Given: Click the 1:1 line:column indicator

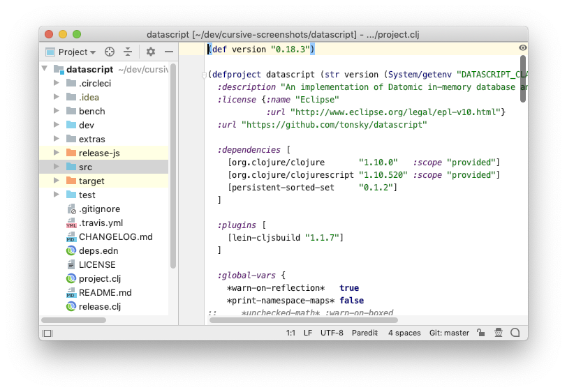Looking at the screenshot, I should (290, 333).
